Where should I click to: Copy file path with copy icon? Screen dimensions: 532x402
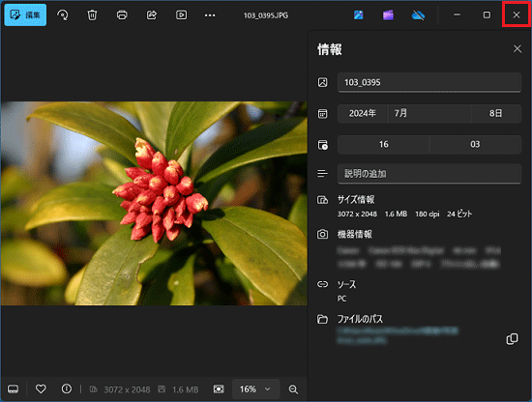click(x=512, y=338)
